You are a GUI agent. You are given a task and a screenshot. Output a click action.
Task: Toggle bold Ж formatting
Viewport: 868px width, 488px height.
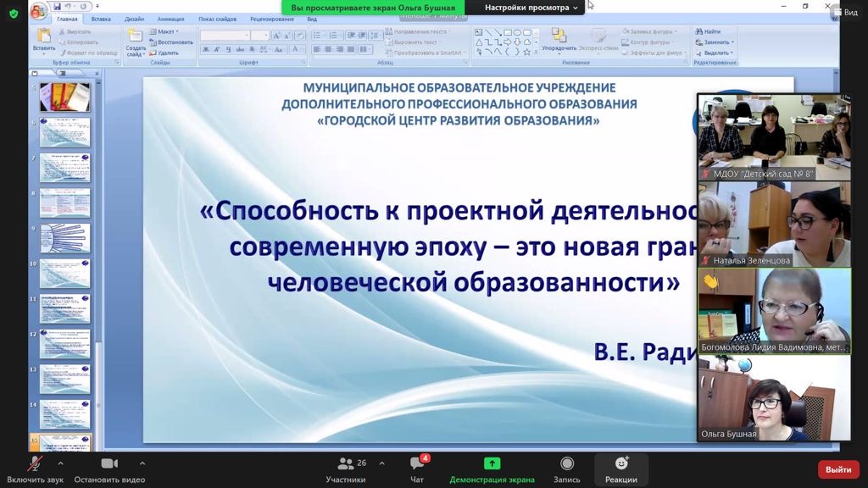(205, 50)
